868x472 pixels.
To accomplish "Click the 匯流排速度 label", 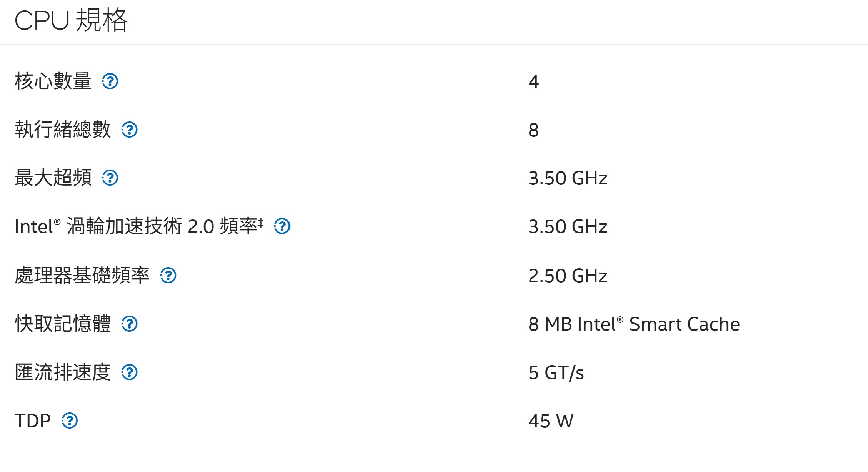I will click(x=63, y=372).
